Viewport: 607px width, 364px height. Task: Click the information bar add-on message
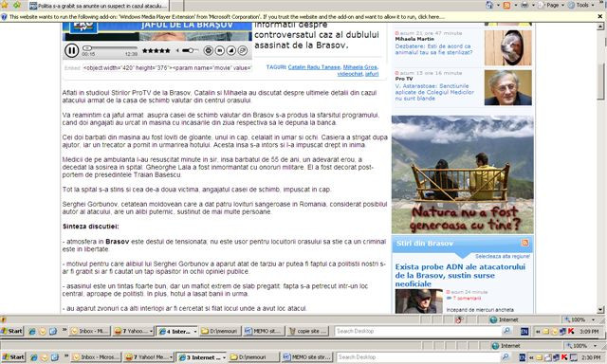pyautogui.click(x=227, y=17)
